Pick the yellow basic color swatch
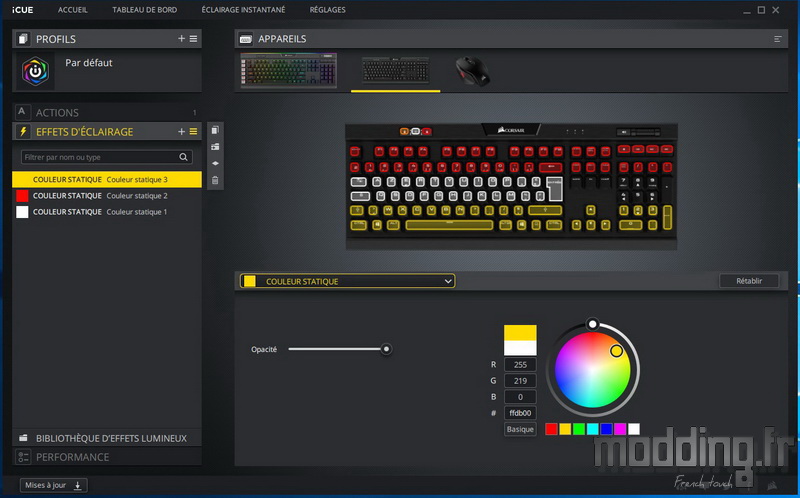The height and width of the screenshot is (498, 800). [x=565, y=429]
